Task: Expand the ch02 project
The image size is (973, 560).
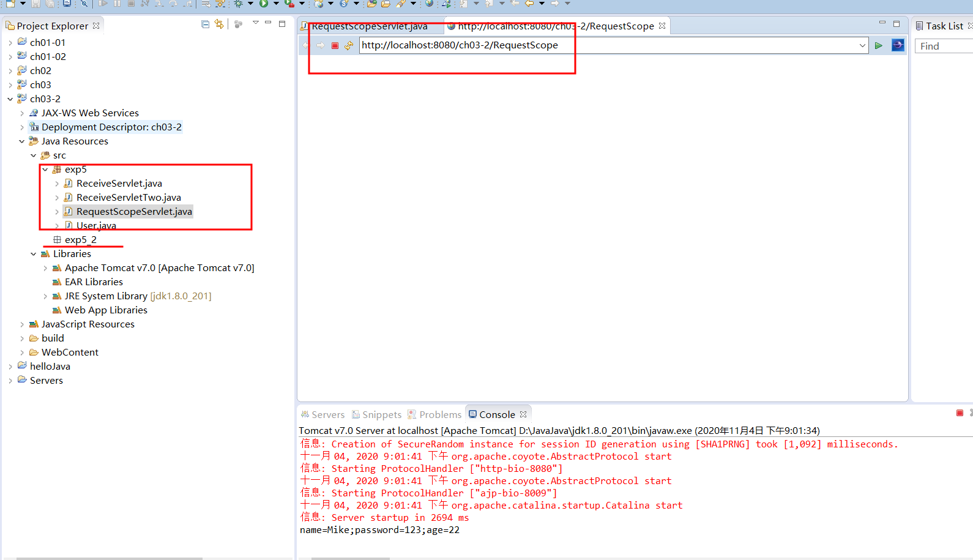Action: click(x=10, y=71)
